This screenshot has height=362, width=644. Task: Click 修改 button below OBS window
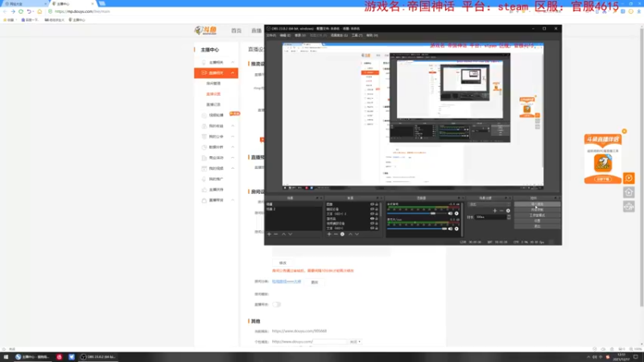(283, 263)
